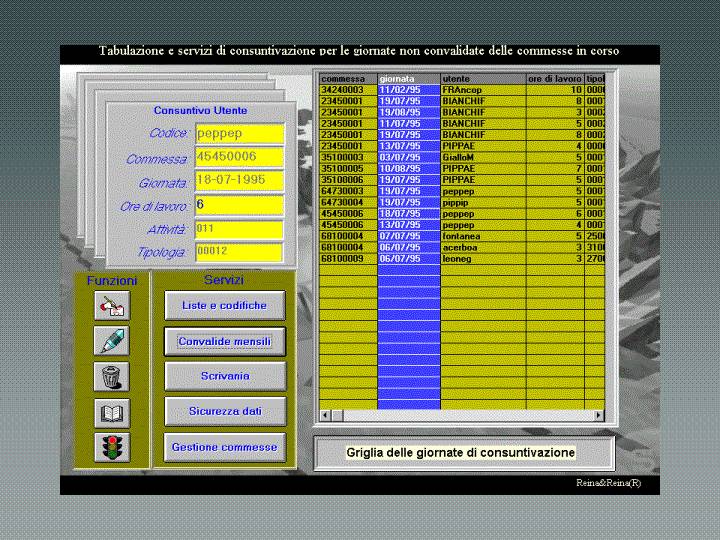Select commessa cell 68100009
720x540 pixels.
coord(348,259)
